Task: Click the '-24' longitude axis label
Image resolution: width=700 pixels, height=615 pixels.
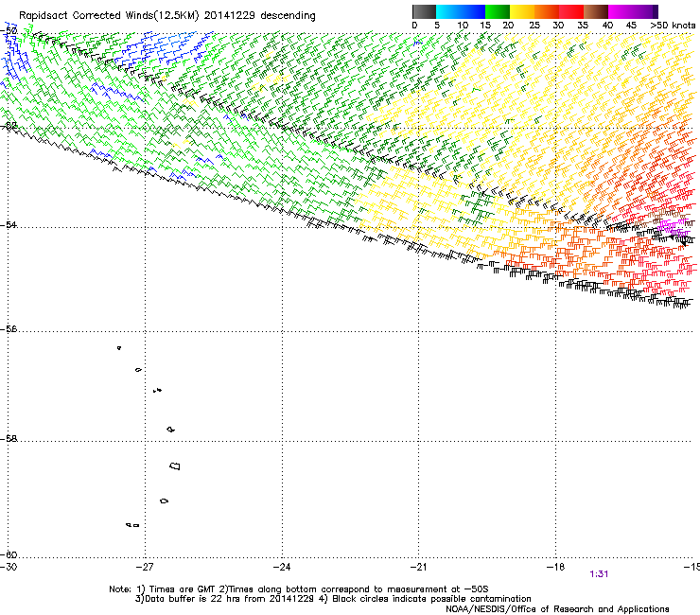Action: pyautogui.click(x=282, y=567)
